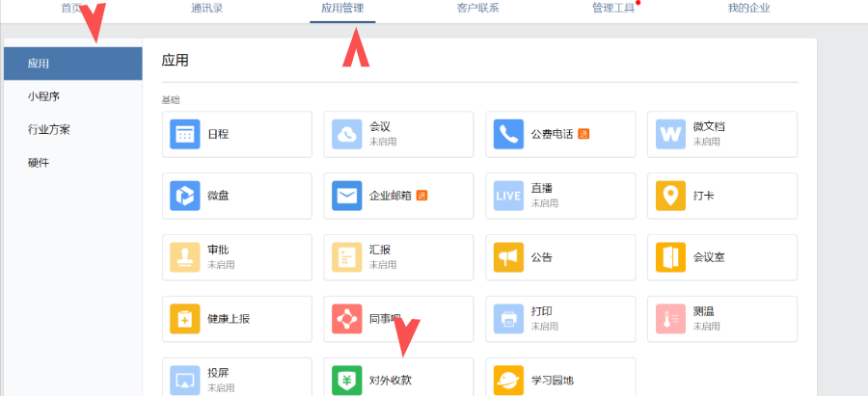Viewport: 868px width, 396px height.
Task: Open the 公费电话 phone icon
Action: [509, 134]
